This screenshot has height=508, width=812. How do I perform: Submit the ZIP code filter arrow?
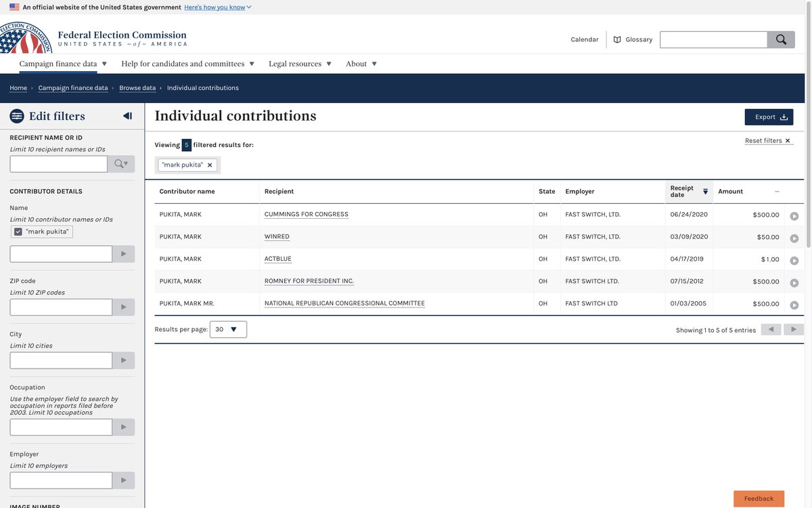(123, 308)
